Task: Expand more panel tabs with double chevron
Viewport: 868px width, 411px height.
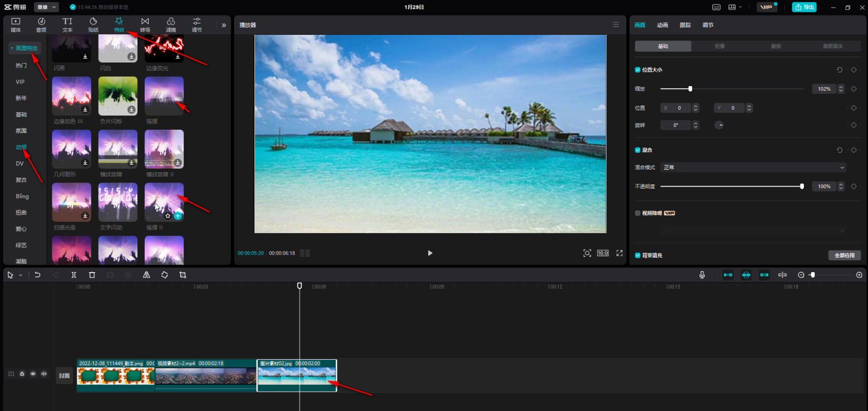Action: (x=224, y=25)
